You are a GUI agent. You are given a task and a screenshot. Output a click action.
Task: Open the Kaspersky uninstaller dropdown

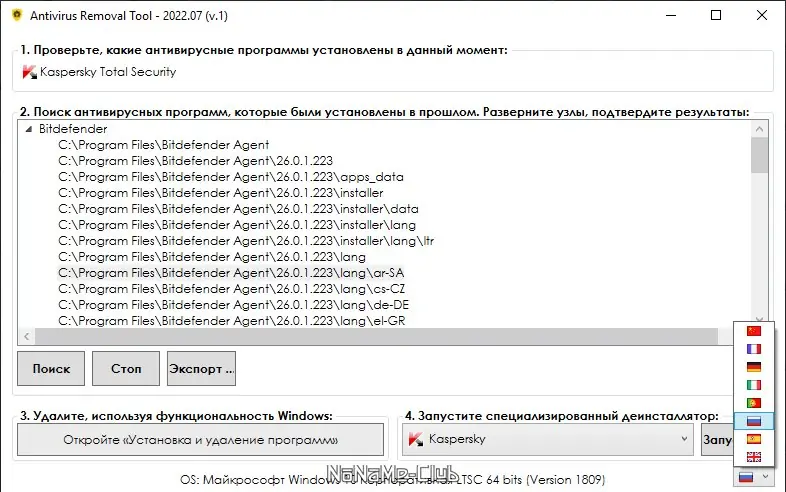tap(684, 439)
